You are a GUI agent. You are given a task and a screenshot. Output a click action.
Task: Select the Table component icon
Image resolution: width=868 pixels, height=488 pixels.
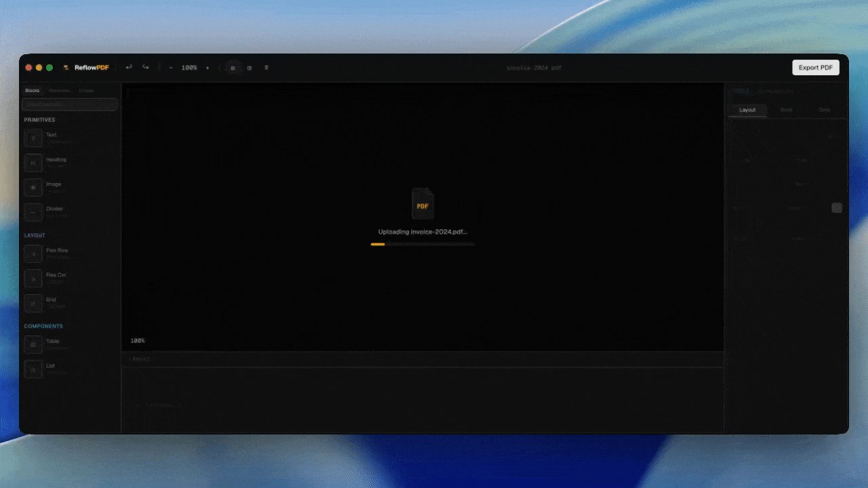(x=33, y=344)
